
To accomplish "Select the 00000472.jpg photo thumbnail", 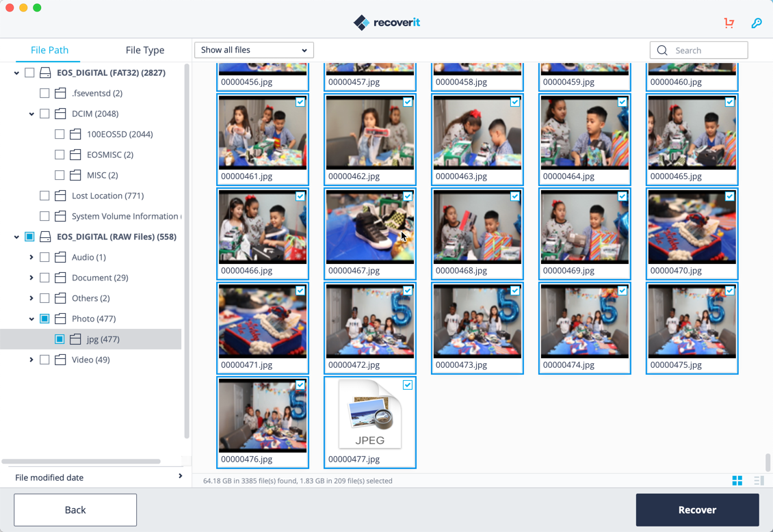I will pos(370,321).
